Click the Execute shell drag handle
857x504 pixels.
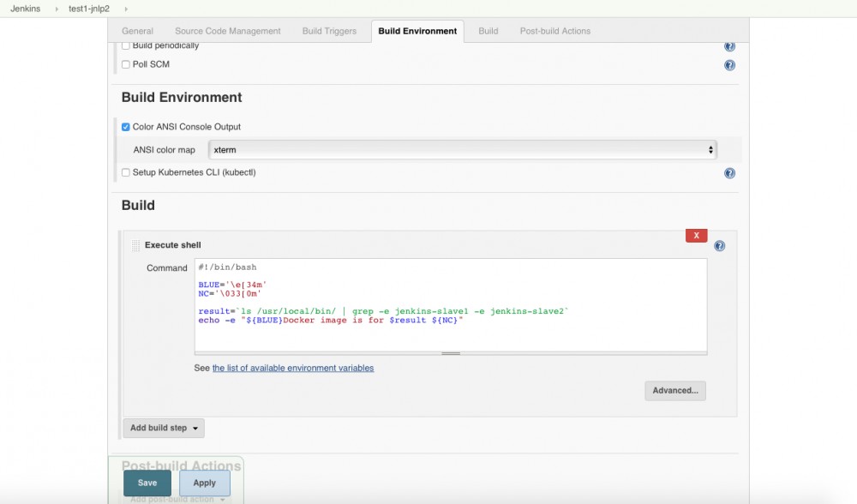coord(135,244)
